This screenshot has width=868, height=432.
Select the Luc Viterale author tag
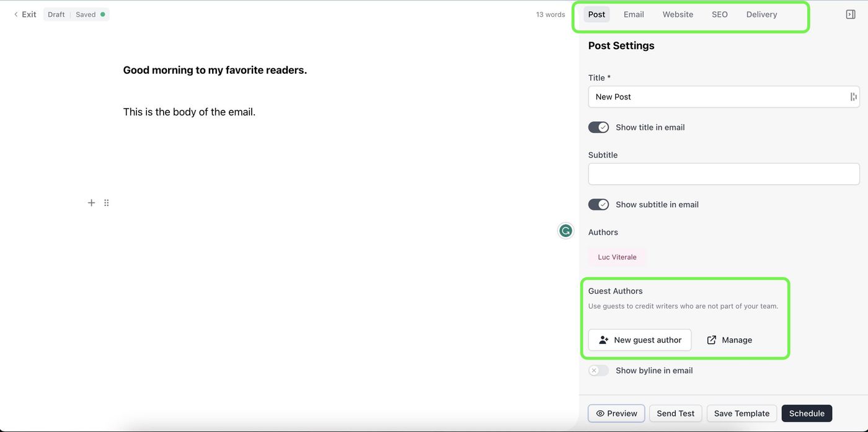click(617, 257)
